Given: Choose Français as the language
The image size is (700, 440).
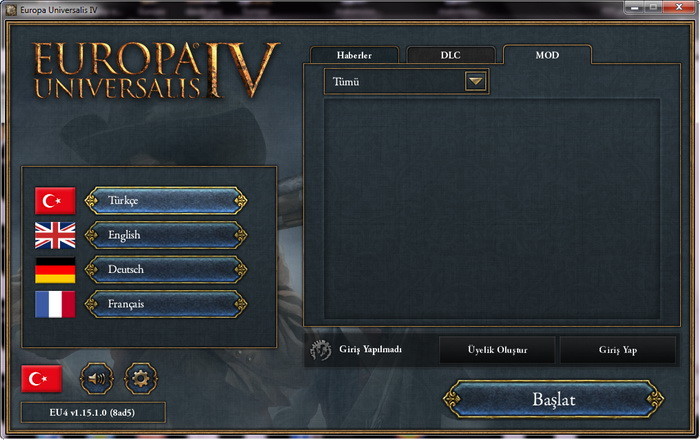Looking at the screenshot, I should point(166,304).
